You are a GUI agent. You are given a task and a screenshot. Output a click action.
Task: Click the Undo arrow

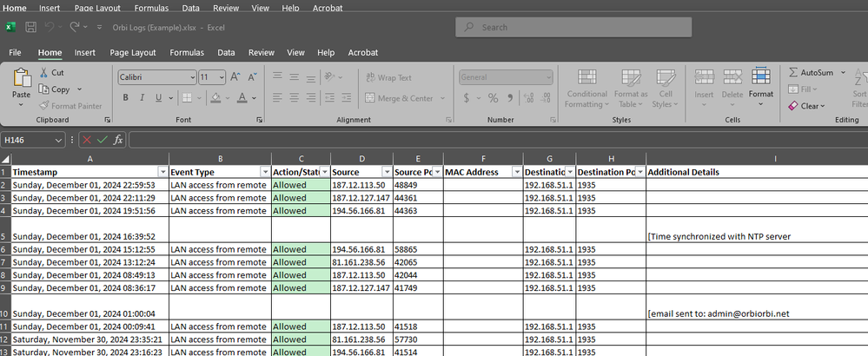click(49, 27)
